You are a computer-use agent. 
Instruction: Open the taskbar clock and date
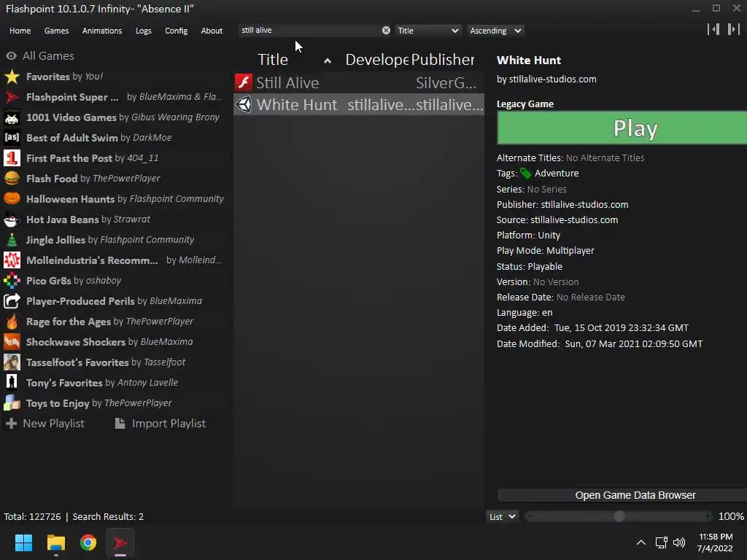715,542
